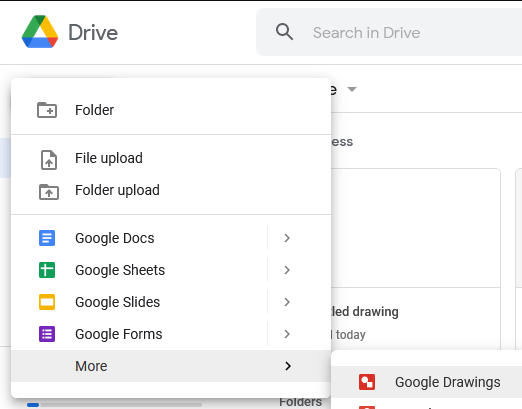Focus the Search in Drive field
The width and height of the screenshot is (522, 409).
coord(389,32)
